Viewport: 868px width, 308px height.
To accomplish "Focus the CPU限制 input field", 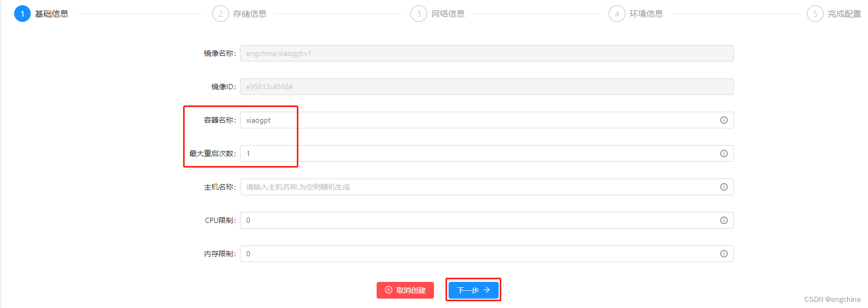I will point(487,220).
